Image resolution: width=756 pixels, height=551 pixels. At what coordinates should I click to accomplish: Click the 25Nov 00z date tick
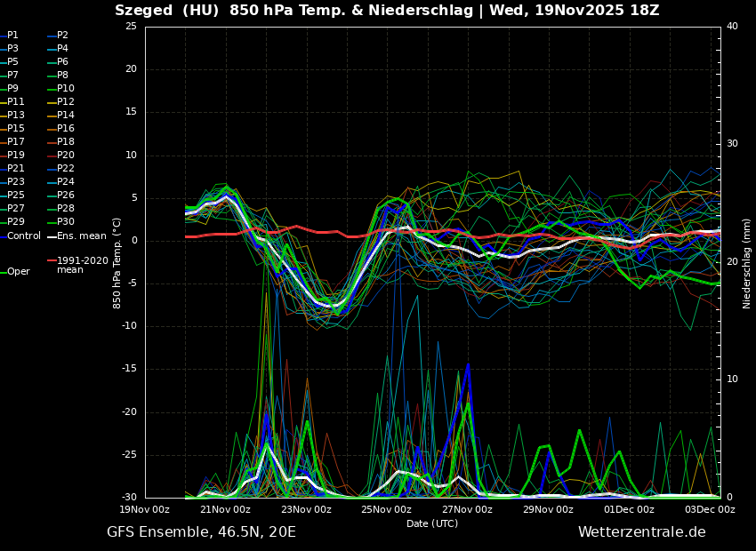tap(386, 510)
